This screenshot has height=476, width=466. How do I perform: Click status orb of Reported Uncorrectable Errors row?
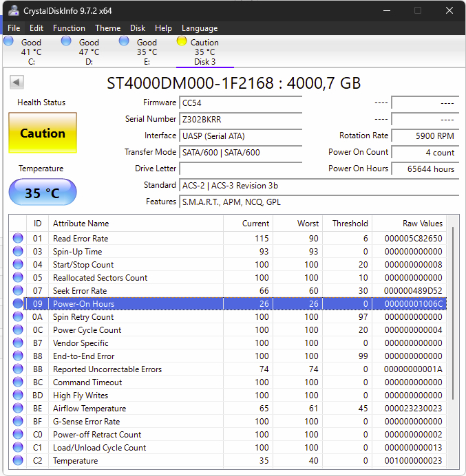point(18,369)
